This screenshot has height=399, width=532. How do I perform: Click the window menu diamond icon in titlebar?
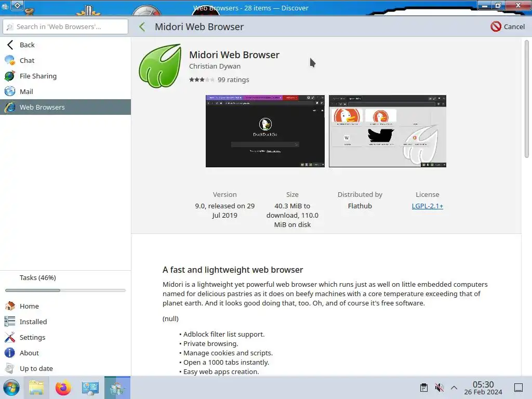[17, 5]
